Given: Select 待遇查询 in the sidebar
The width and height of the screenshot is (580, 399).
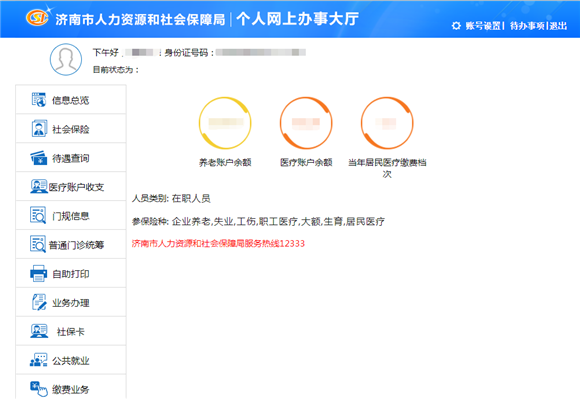Looking at the screenshot, I should point(71,158).
